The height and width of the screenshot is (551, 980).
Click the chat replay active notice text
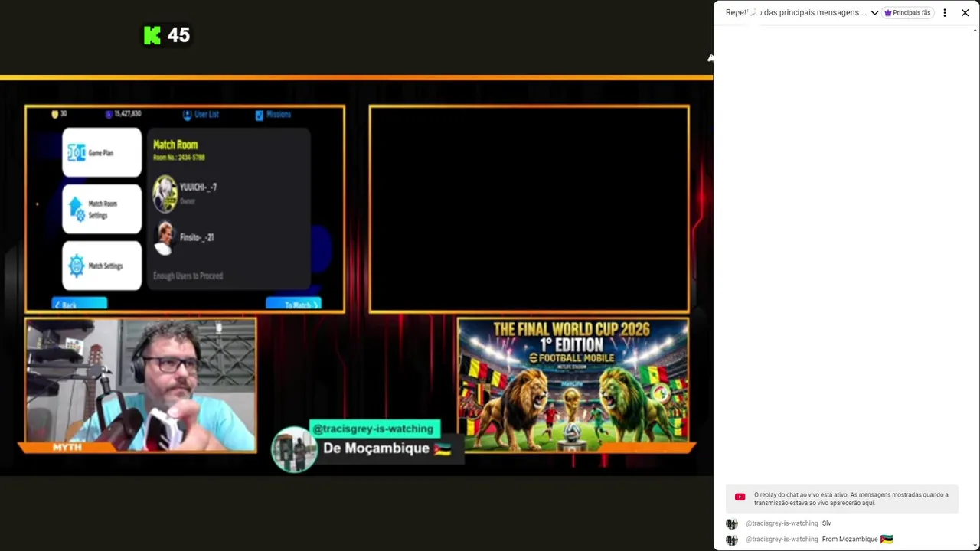(851, 499)
